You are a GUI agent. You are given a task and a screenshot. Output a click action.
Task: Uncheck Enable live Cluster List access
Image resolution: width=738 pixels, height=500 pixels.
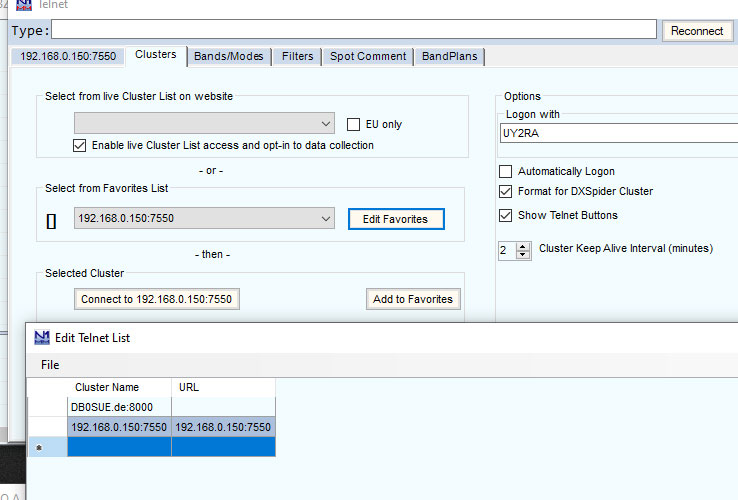pyautogui.click(x=80, y=145)
